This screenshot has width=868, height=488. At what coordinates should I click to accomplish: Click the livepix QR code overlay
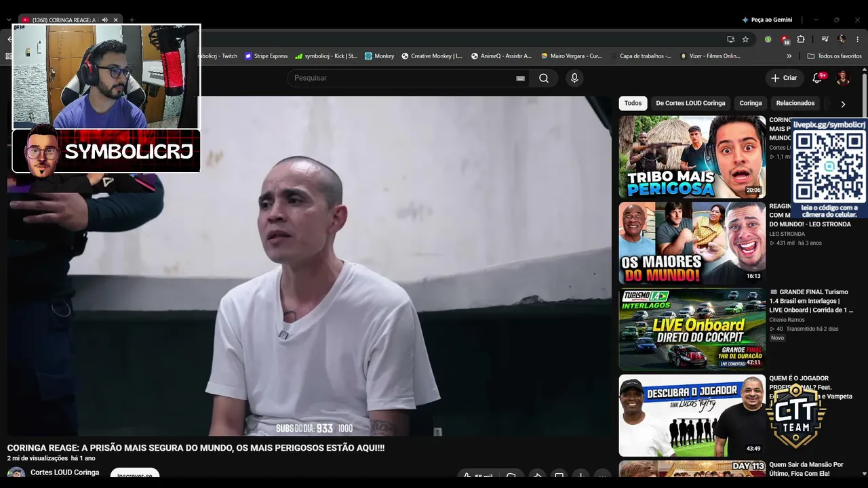[829, 168]
